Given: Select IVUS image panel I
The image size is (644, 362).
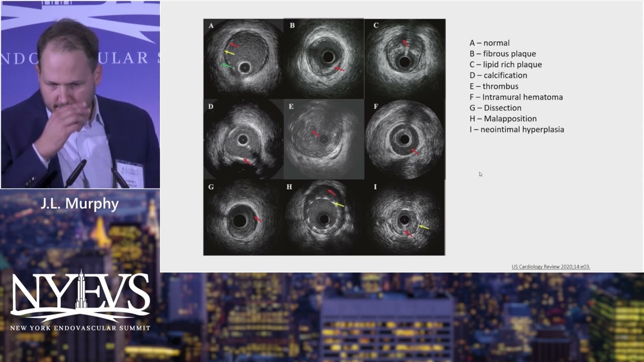Looking at the screenshot, I should pyautogui.click(x=405, y=218).
